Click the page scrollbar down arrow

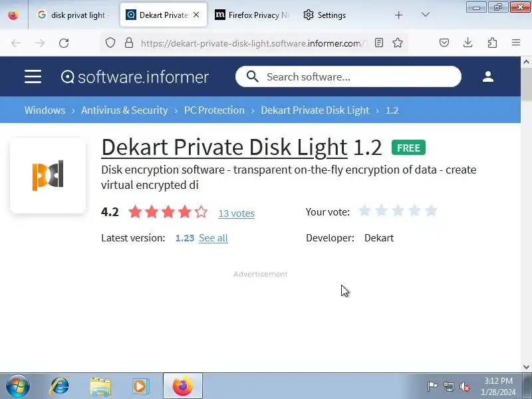pyautogui.click(x=526, y=367)
